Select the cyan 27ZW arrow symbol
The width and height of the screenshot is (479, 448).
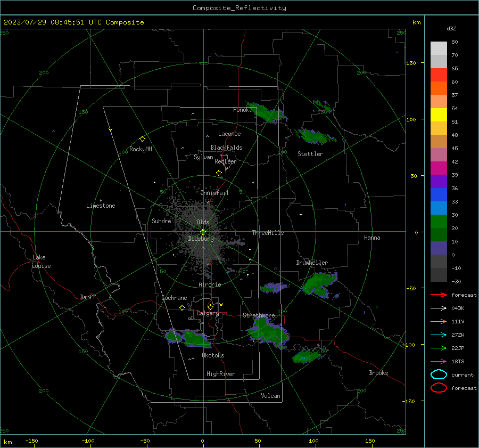coord(439,335)
